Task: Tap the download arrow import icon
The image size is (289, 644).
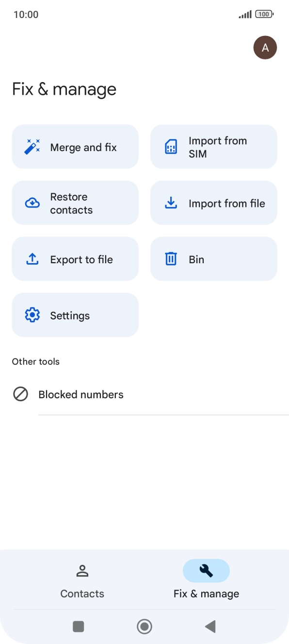Action: (171, 203)
